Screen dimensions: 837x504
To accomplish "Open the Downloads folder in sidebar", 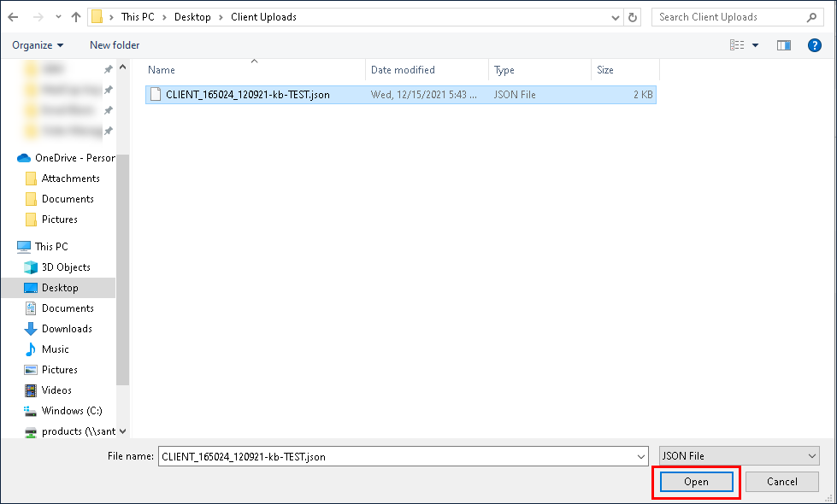I will tap(66, 329).
